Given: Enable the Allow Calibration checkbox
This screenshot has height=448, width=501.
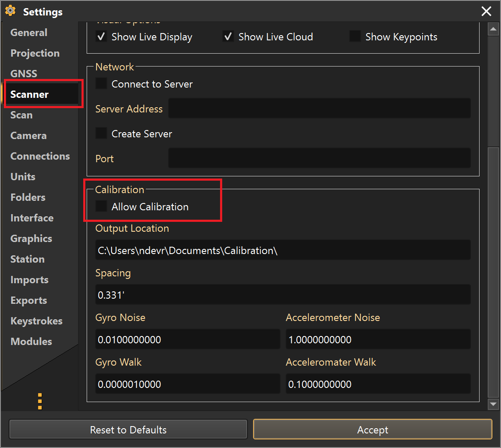Looking at the screenshot, I should pos(101,206).
